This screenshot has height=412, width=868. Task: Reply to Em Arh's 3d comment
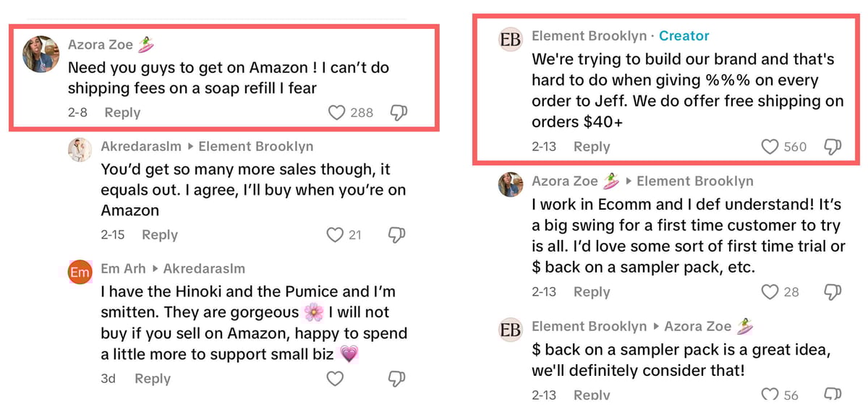[153, 378]
